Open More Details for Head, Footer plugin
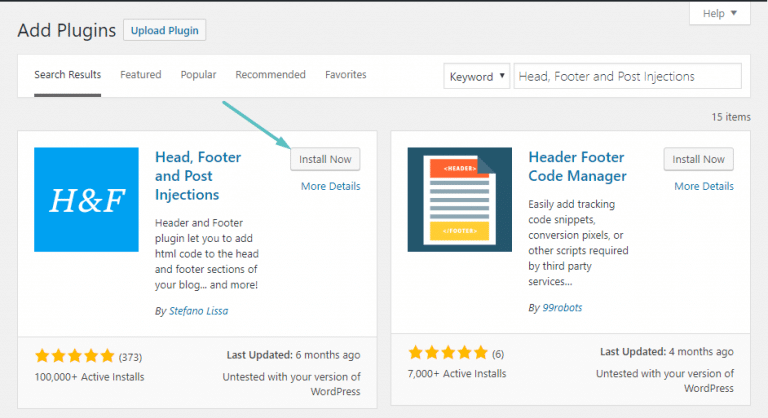 pyautogui.click(x=330, y=186)
